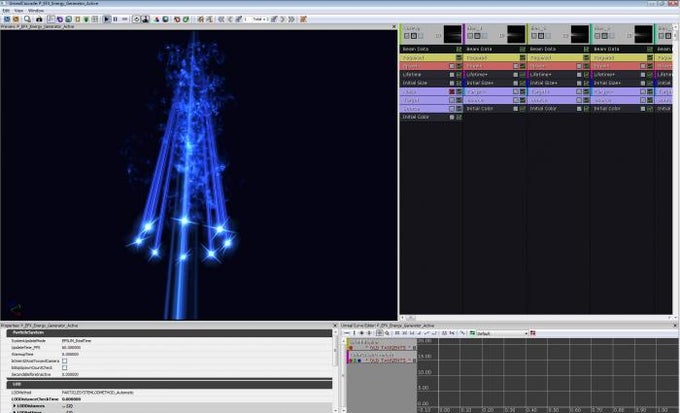Click the green color box on the second curve entry
680x413 pixels.
(355, 361)
